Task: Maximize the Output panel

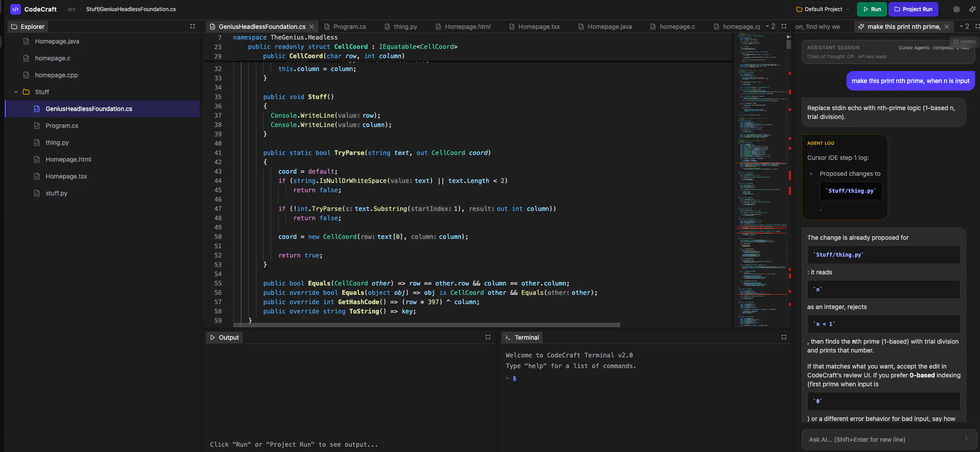Action: point(488,337)
